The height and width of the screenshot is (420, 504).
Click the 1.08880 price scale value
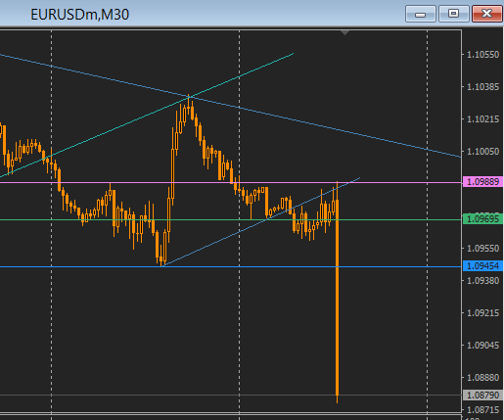click(483, 378)
